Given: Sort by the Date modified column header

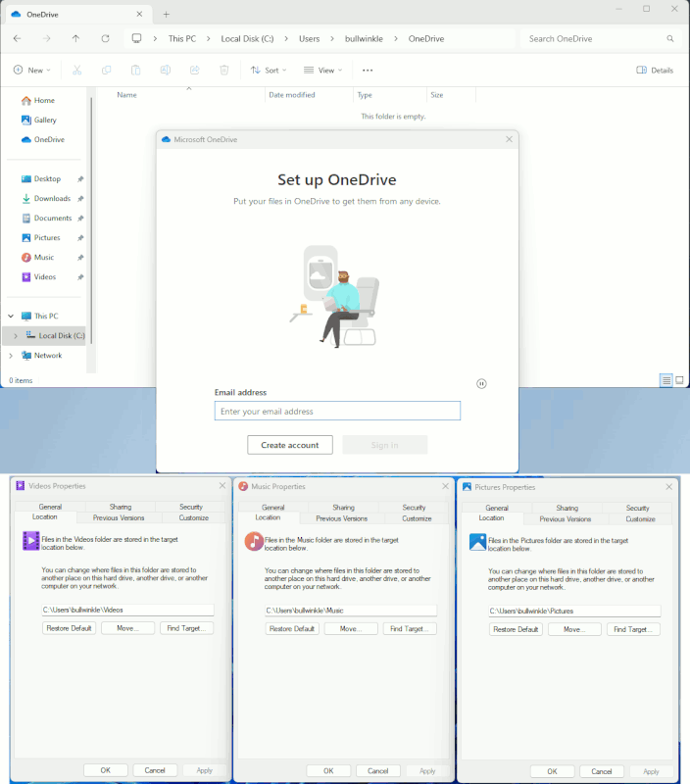Looking at the screenshot, I should point(292,94).
